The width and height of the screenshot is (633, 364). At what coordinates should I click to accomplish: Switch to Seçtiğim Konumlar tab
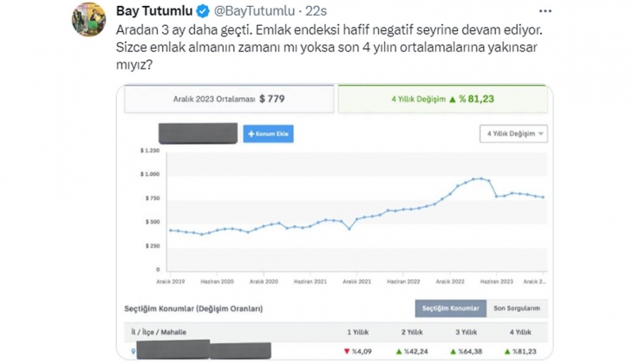click(x=450, y=309)
